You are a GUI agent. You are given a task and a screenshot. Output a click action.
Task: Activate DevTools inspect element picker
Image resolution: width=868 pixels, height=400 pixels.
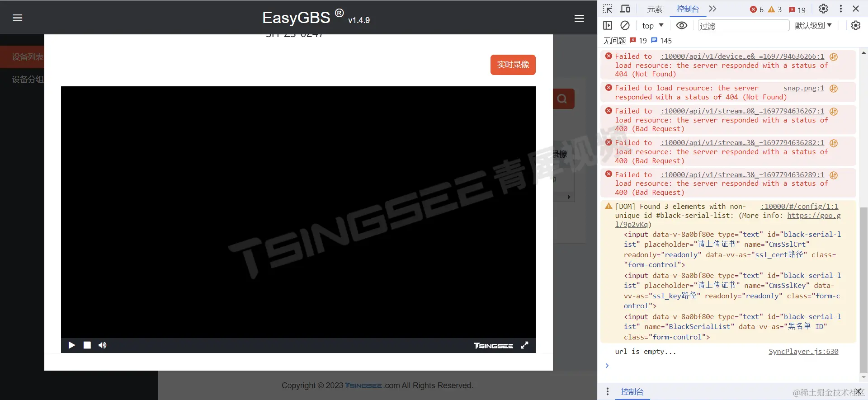click(608, 9)
